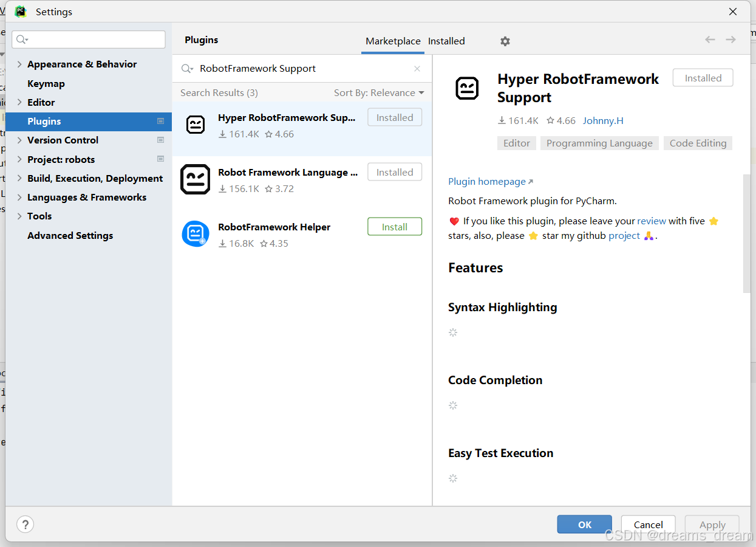Expand Languages & Frameworks node

click(19, 197)
